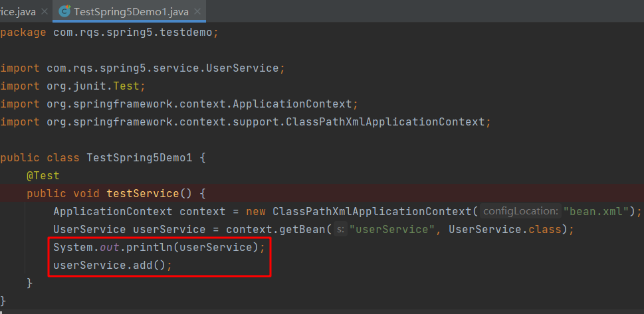Click the UserService.class argument
Screen dimensions: 644x314
pyautogui.click(x=505, y=229)
